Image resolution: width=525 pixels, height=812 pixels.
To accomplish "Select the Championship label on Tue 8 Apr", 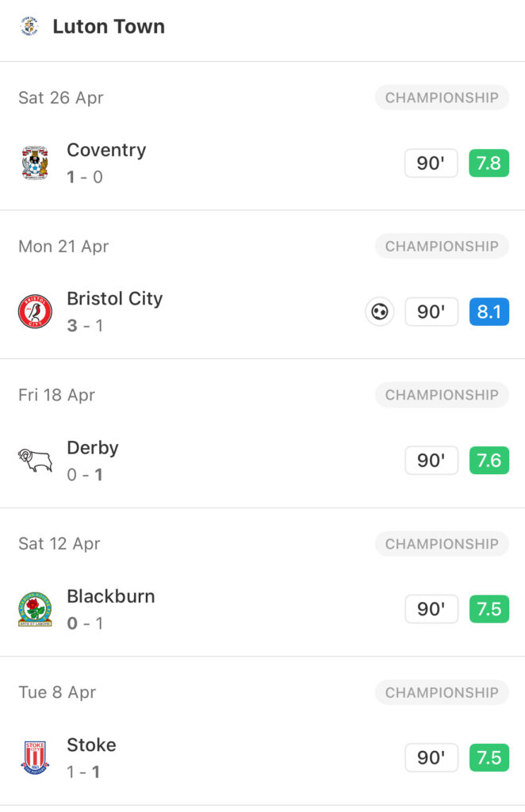I will [442, 692].
